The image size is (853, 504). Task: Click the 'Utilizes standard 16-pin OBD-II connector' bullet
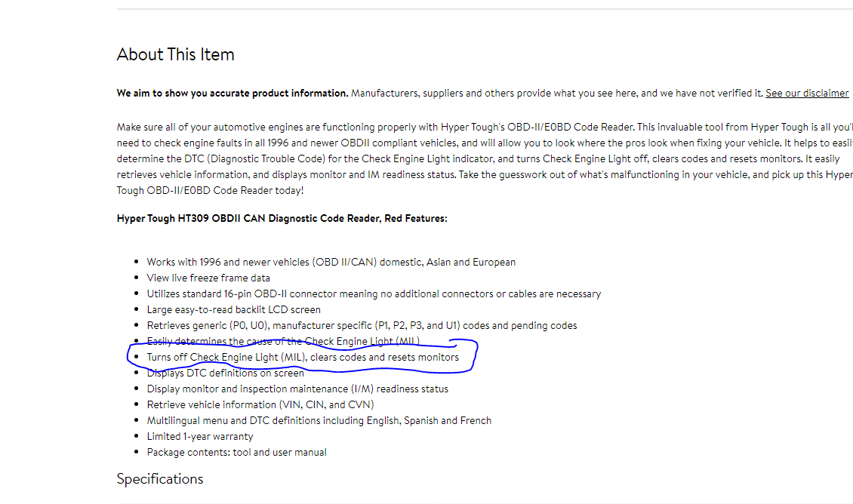coord(374,294)
